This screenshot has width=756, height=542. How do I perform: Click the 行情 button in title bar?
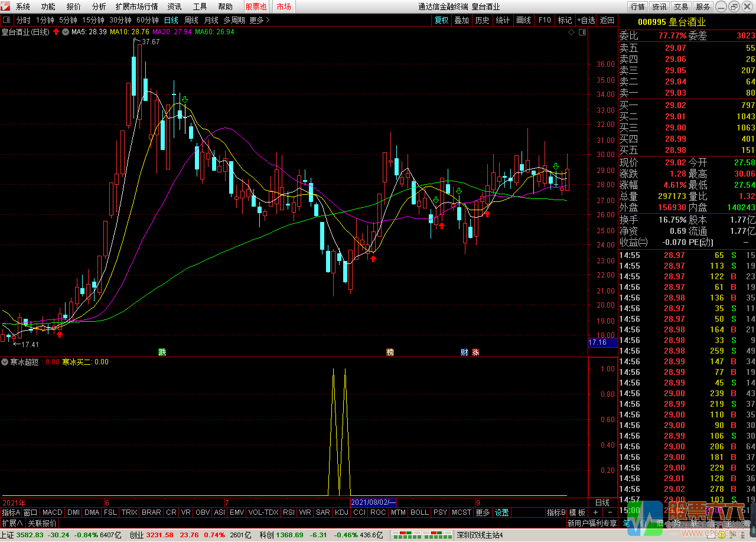point(638,7)
